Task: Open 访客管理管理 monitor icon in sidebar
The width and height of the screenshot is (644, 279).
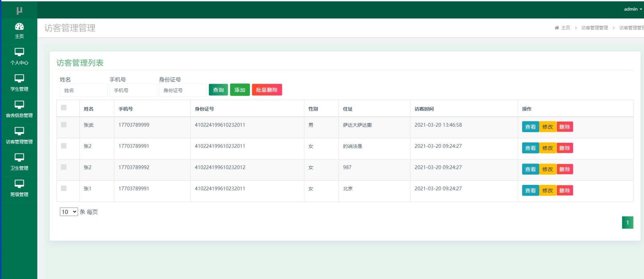Action: pyautogui.click(x=19, y=131)
